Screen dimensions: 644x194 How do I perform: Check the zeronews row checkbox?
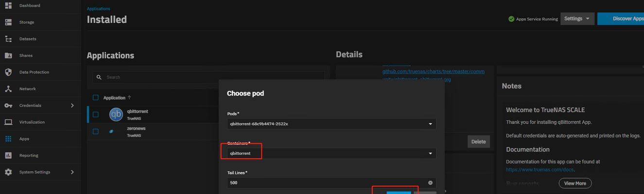click(95, 131)
